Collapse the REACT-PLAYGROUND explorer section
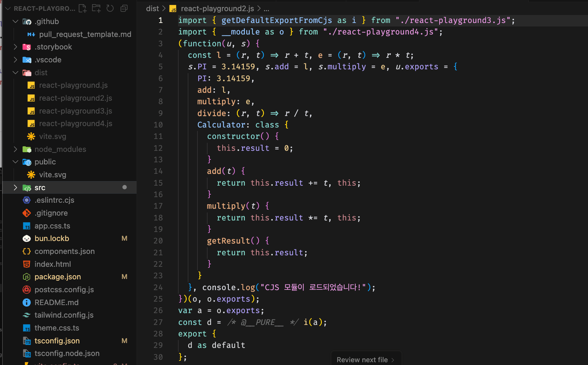 click(8, 8)
